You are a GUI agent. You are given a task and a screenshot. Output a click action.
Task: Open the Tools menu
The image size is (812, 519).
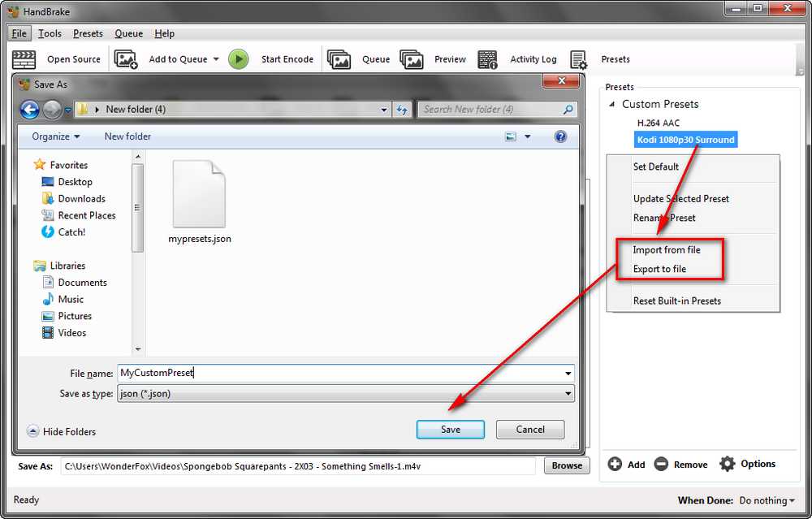click(x=50, y=33)
